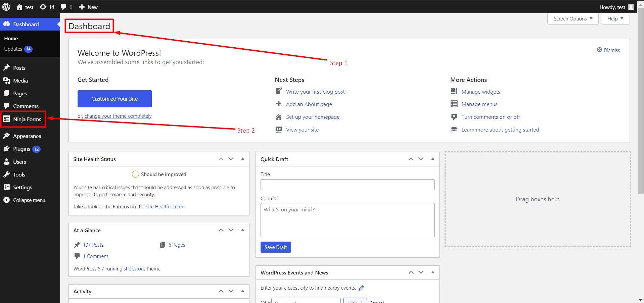The width and height of the screenshot is (644, 303).
Task: Click the user avatar next to Howdy, test
Action: pyautogui.click(x=631, y=7)
